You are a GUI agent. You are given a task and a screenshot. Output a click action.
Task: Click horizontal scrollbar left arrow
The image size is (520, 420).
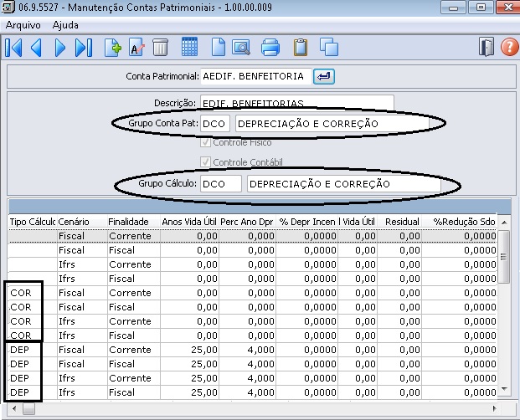tap(14, 409)
